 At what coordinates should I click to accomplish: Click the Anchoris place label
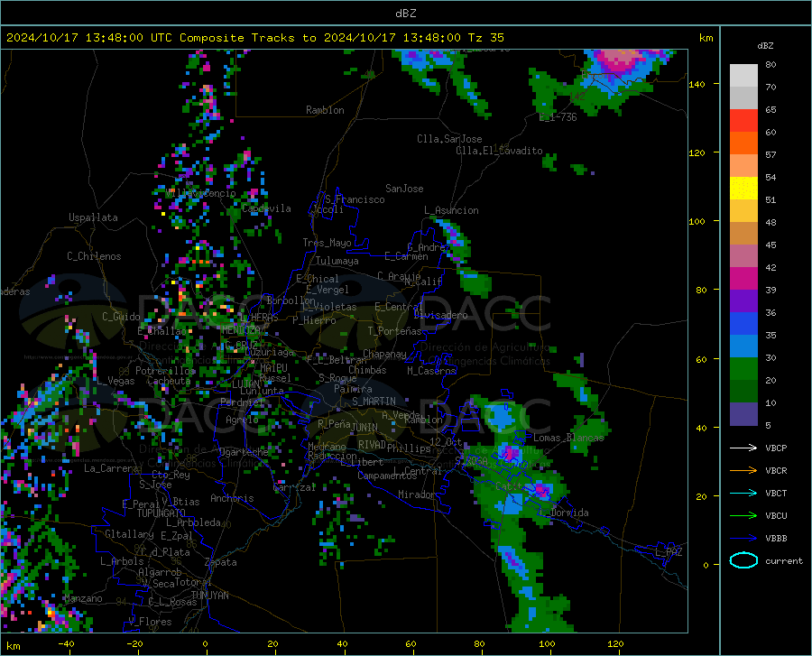(x=232, y=498)
